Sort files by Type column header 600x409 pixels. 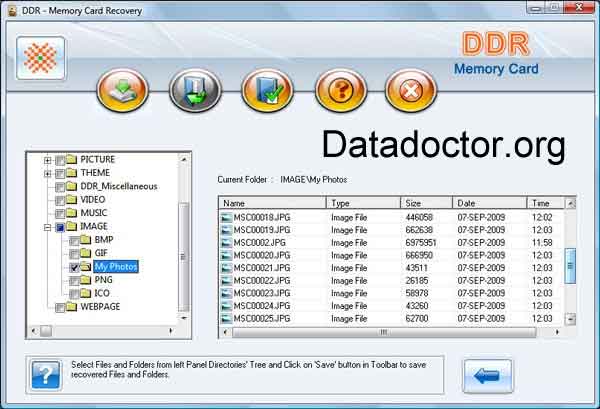coord(364,203)
